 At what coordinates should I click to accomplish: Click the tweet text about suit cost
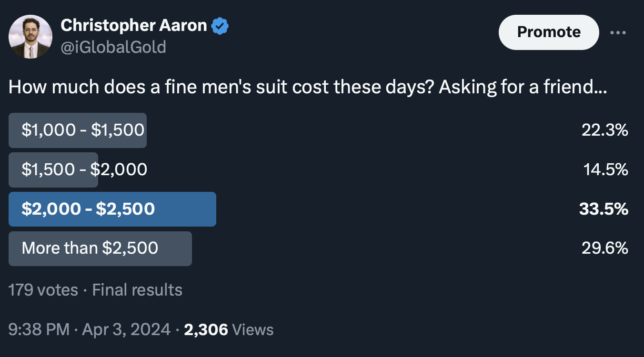pyautogui.click(x=308, y=88)
